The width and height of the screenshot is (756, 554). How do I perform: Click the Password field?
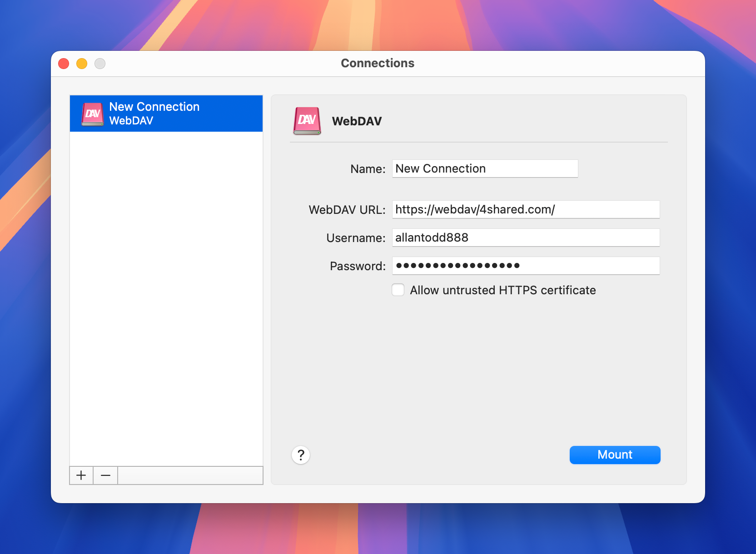(526, 266)
